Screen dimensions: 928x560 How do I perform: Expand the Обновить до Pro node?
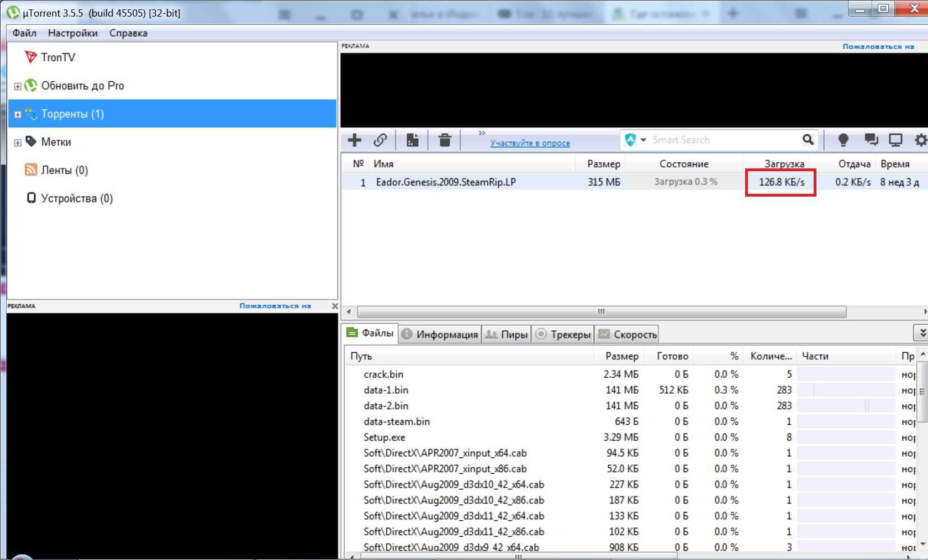(x=18, y=86)
